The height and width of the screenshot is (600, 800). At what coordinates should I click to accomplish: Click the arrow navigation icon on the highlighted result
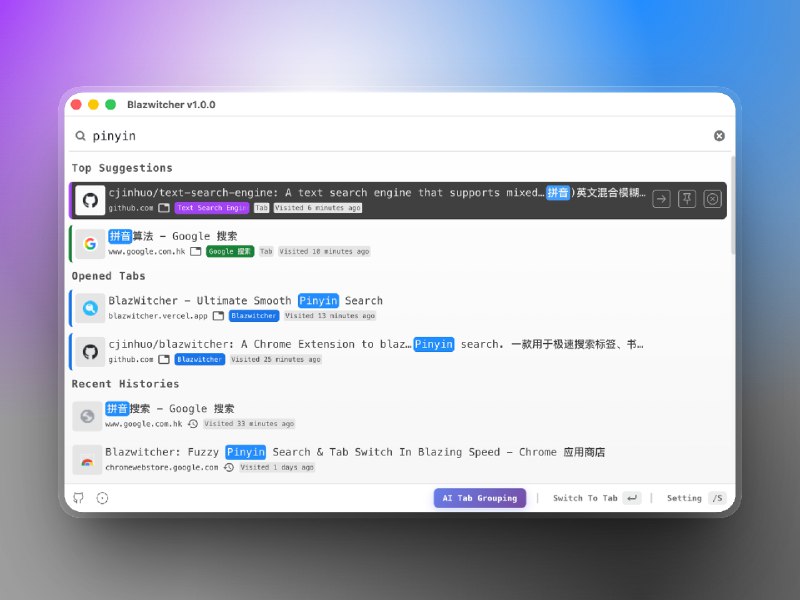tap(661, 198)
